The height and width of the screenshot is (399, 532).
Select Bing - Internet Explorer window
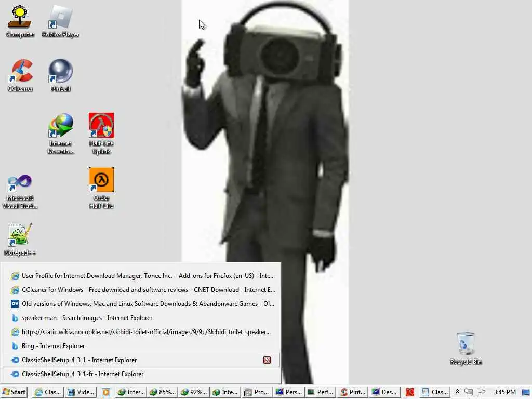coord(141,346)
